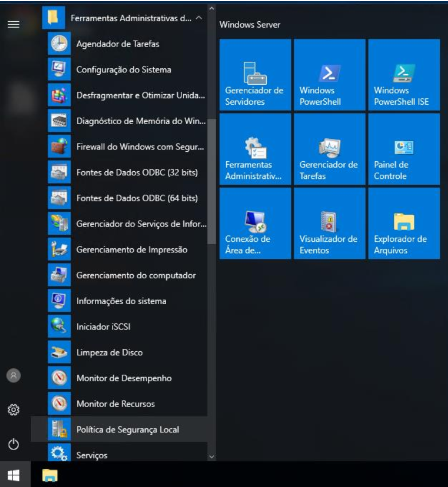Click Monitor de Recursos icon
Screen dimensions: 448x487
59,403
